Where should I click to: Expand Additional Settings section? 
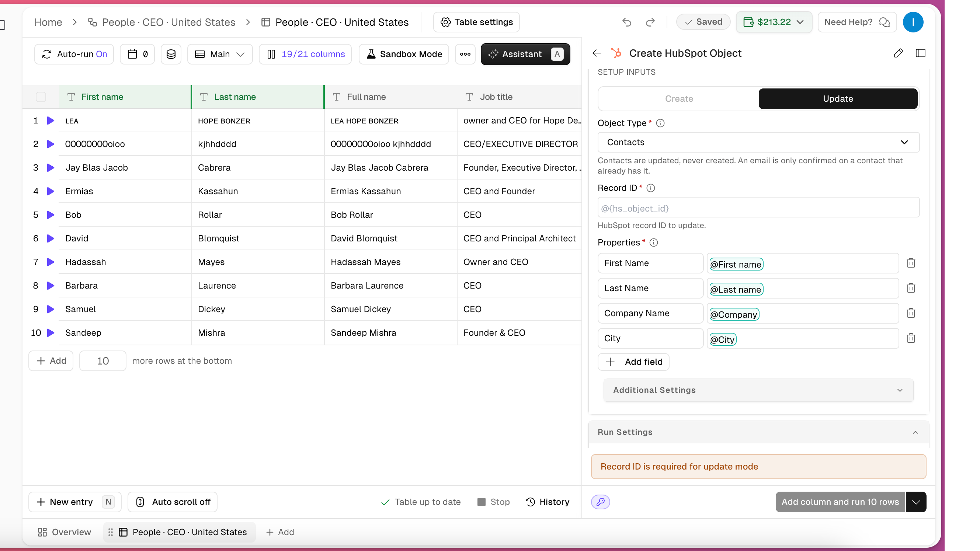point(758,390)
